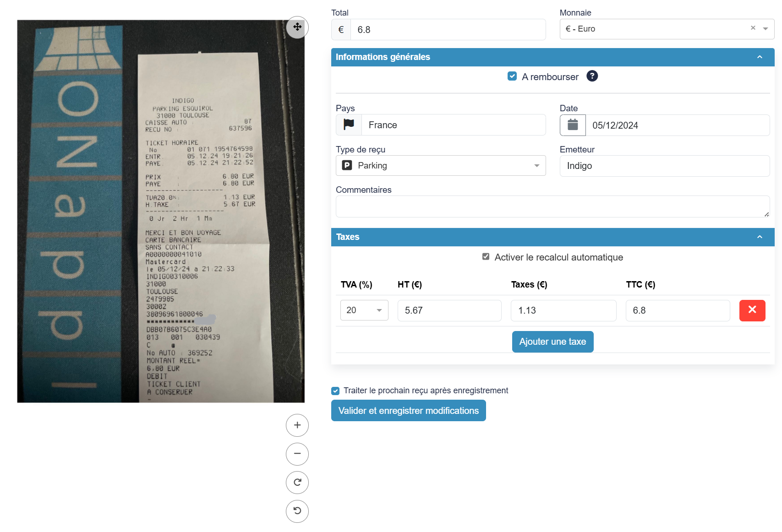Uncheck 'Traiter le prochain reçu après enregistrement'
The width and height of the screenshot is (782, 532).
tap(335, 391)
